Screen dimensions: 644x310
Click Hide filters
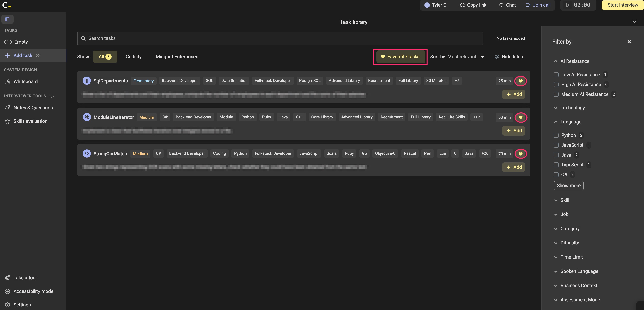510,57
